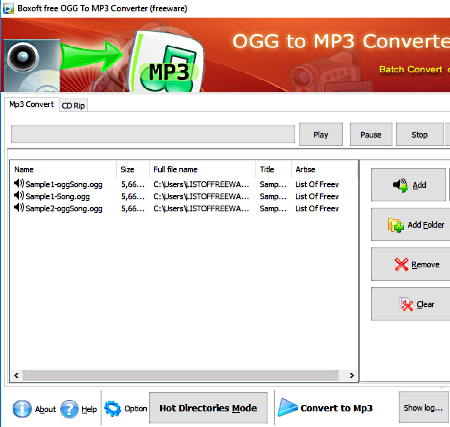The width and height of the screenshot is (450, 427).
Task: Click speaker icon beside Sample1-Song.ogg
Action: point(19,195)
